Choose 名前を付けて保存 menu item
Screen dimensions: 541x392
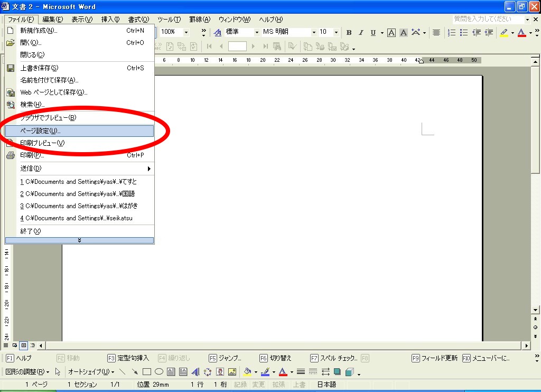coord(79,80)
